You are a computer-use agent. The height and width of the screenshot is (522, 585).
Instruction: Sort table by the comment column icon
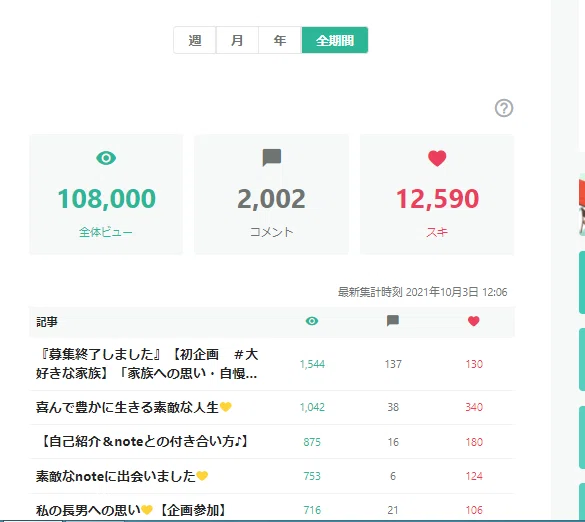[393, 321]
